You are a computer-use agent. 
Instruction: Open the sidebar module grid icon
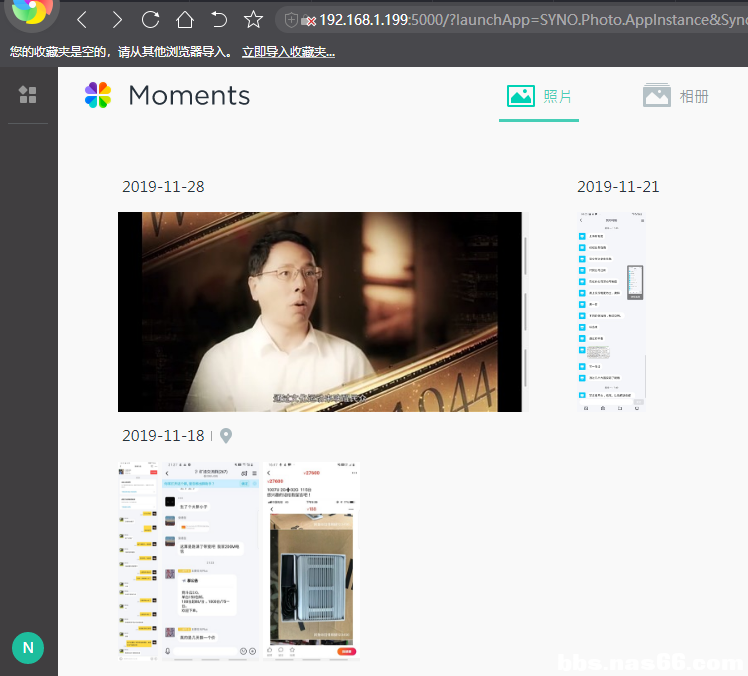(x=28, y=95)
